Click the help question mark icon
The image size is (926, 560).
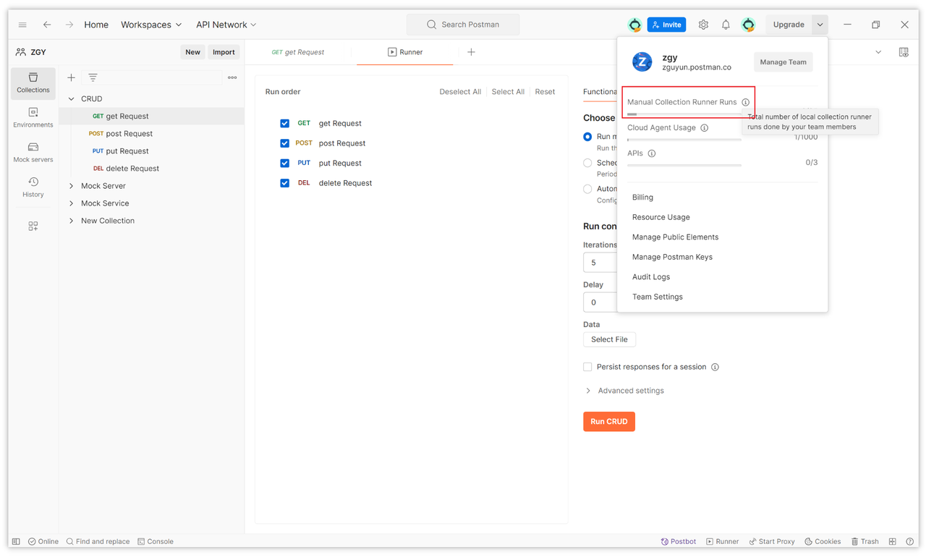tap(909, 541)
